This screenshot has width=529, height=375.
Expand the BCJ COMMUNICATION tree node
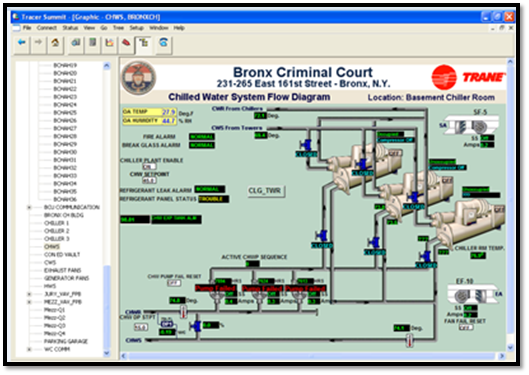(x=29, y=207)
